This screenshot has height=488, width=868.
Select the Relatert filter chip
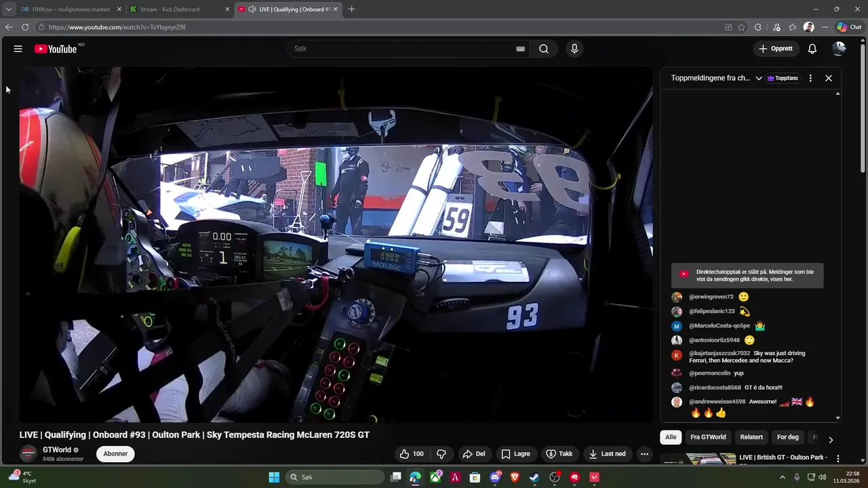point(751,437)
